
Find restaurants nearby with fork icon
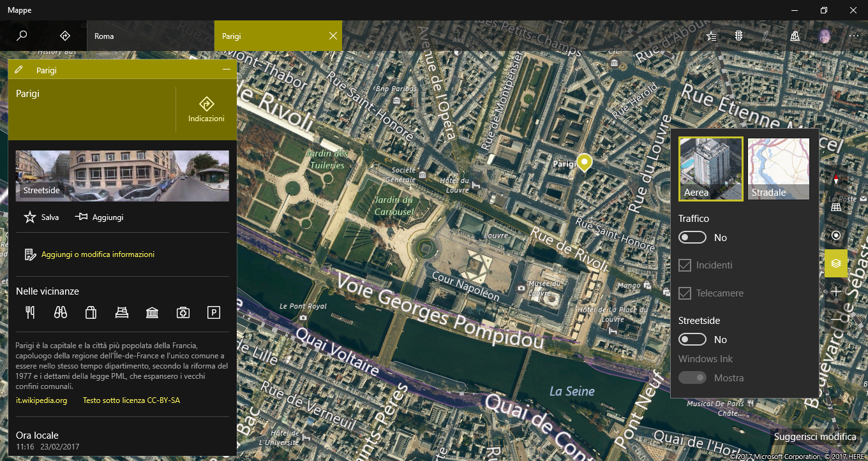pos(29,312)
